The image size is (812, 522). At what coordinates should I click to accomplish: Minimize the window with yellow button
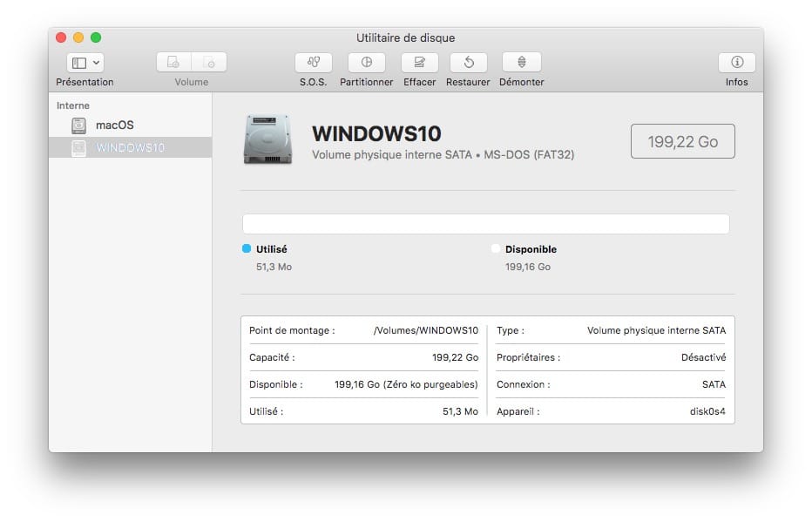point(78,37)
